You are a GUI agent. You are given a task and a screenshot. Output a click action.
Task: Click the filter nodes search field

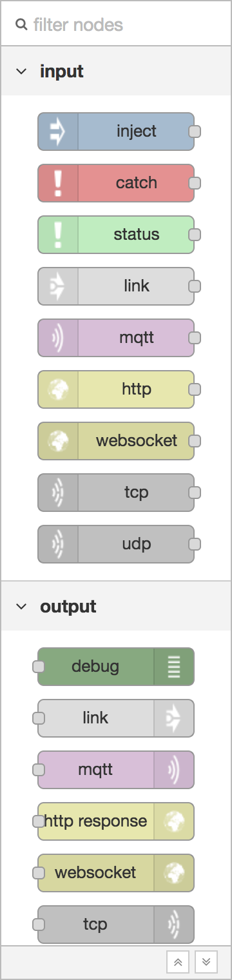[116, 24]
